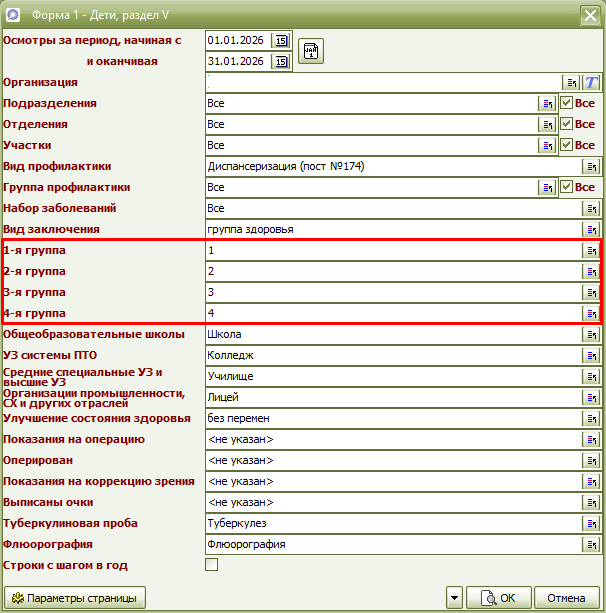Open calendar picker for start date

click(281, 40)
